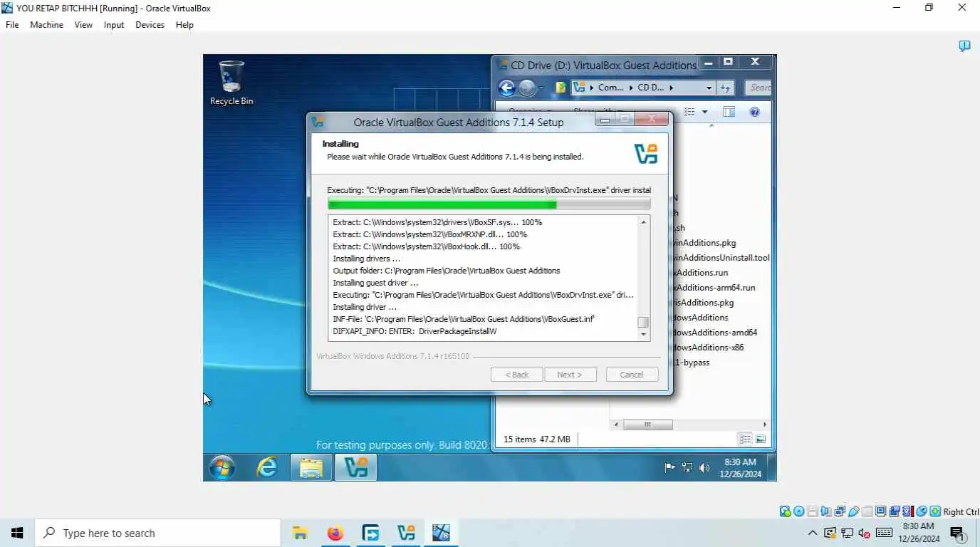Click the Change your view icon
Image resolution: width=980 pixels, height=547 pixels.
(x=689, y=112)
